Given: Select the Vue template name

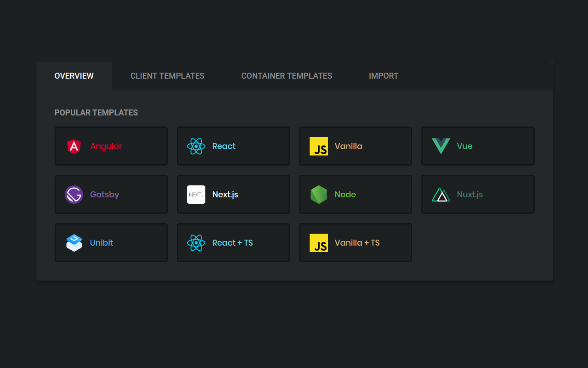Looking at the screenshot, I should pyautogui.click(x=464, y=146).
